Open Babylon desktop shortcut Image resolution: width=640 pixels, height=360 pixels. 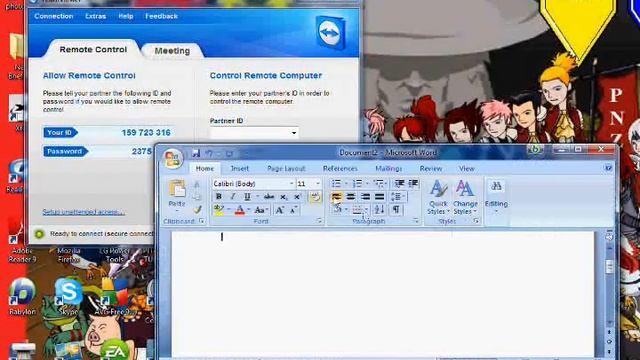point(22,296)
